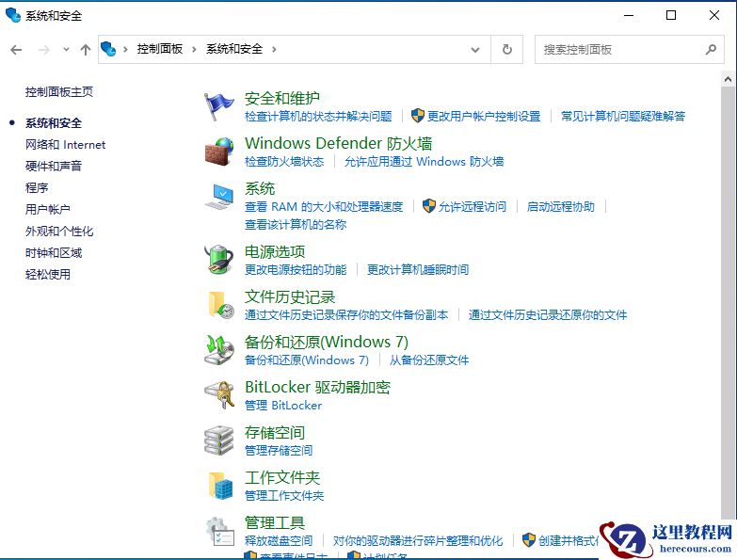Viewport: 737px width, 560px height.
Task: Expand chevron before 控制面板 in breadcrumb
Action: 125,49
